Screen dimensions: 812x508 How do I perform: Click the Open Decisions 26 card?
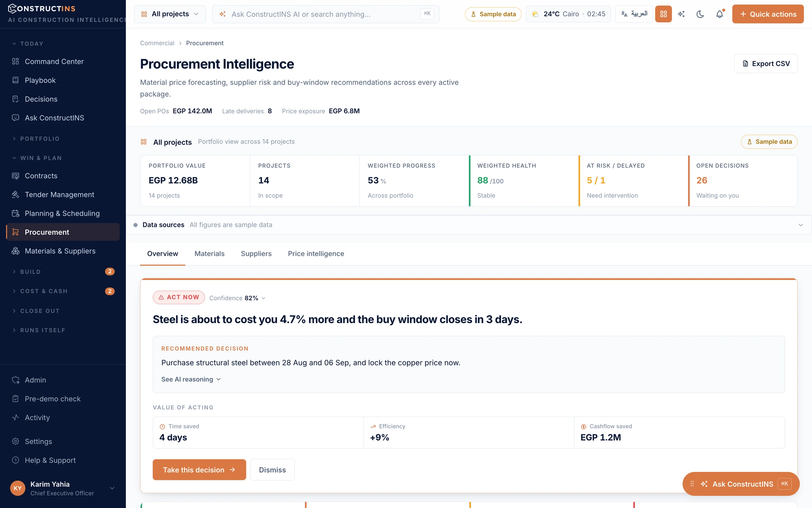click(x=743, y=181)
